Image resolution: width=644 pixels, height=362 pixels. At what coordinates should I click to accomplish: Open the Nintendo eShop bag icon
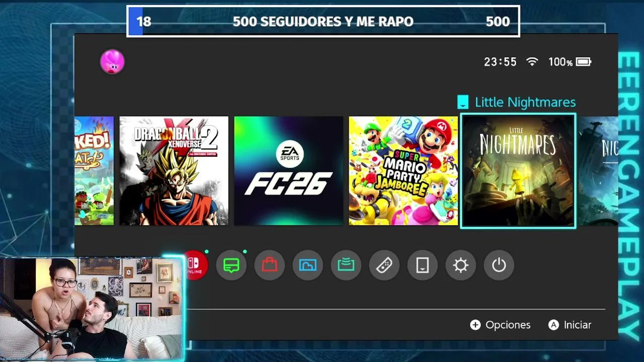(x=270, y=265)
